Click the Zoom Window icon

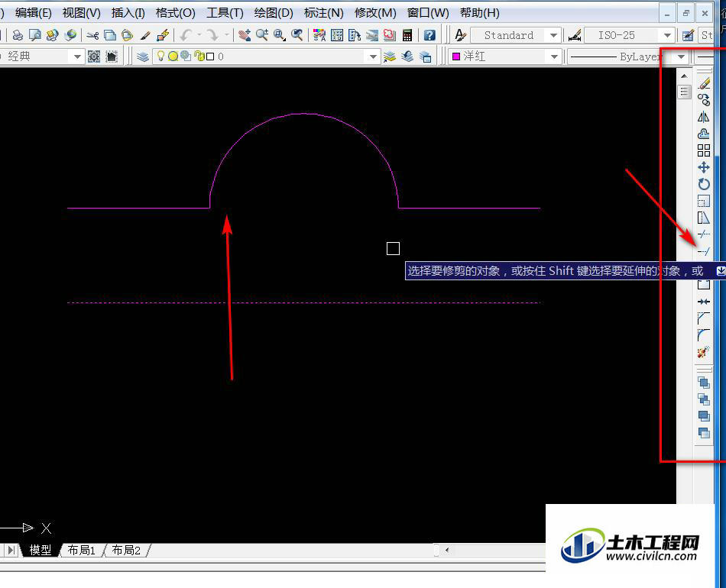tap(279, 35)
